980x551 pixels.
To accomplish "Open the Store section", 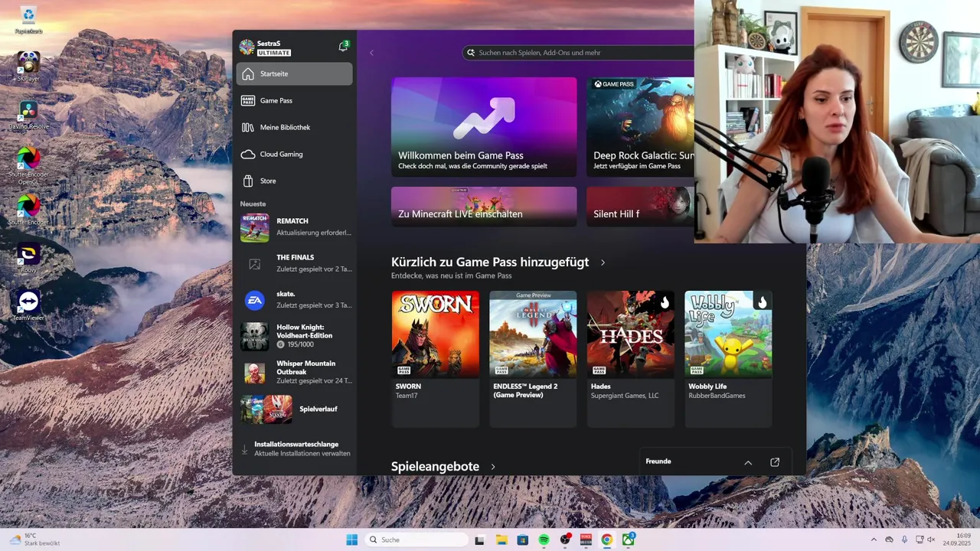I will tap(295, 181).
